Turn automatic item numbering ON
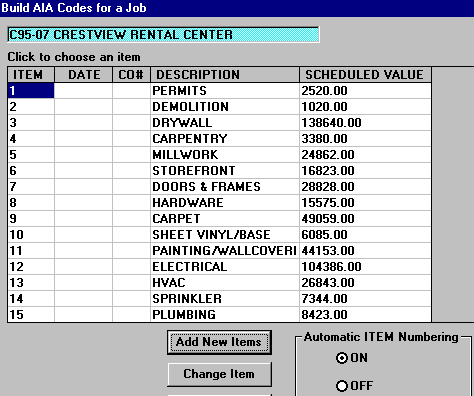The height and width of the screenshot is (396, 474). [352, 358]
